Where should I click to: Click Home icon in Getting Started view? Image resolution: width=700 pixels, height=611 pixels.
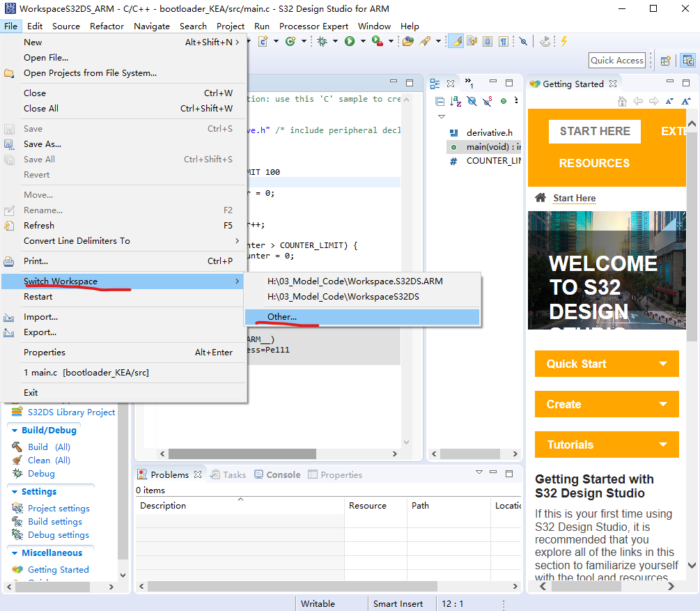click(x=622, y=101)
